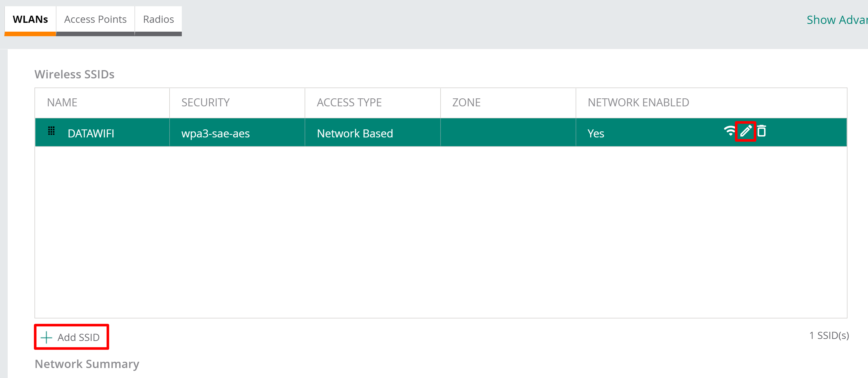This screenshot has width=868, height=378.
Task: Click the ZONE column header
Action: [466, 103]
